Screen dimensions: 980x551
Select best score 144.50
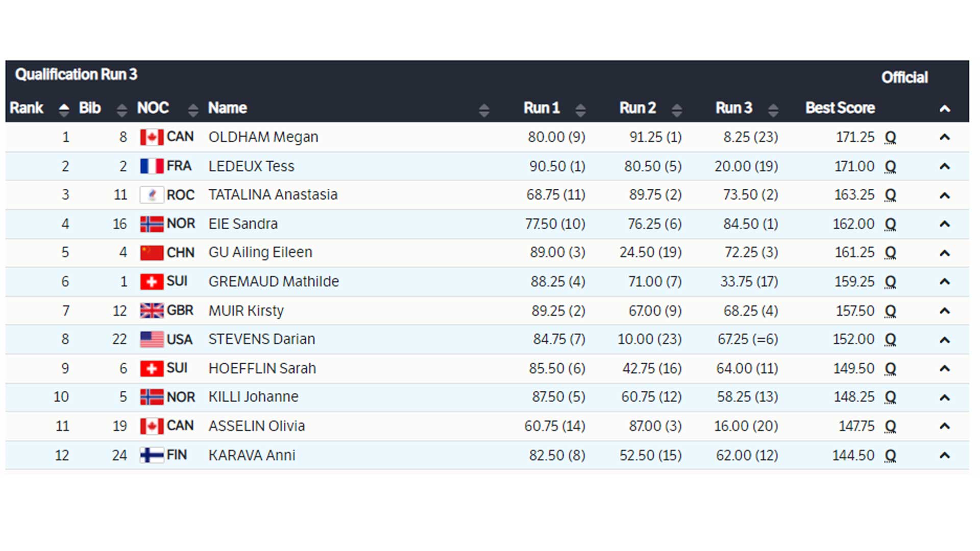tap(853, 455)
